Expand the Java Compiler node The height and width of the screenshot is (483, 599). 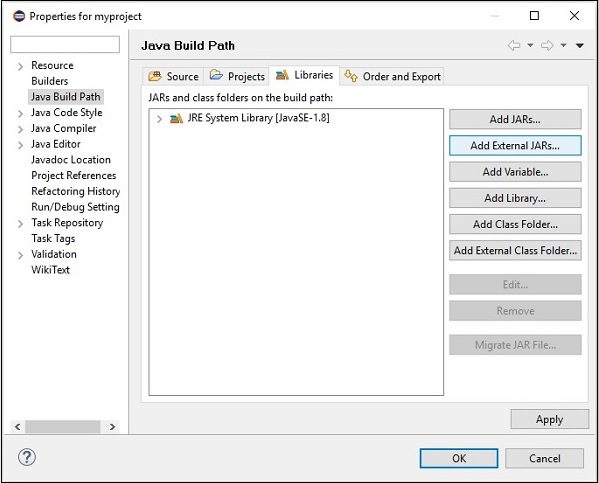(20, 130)
